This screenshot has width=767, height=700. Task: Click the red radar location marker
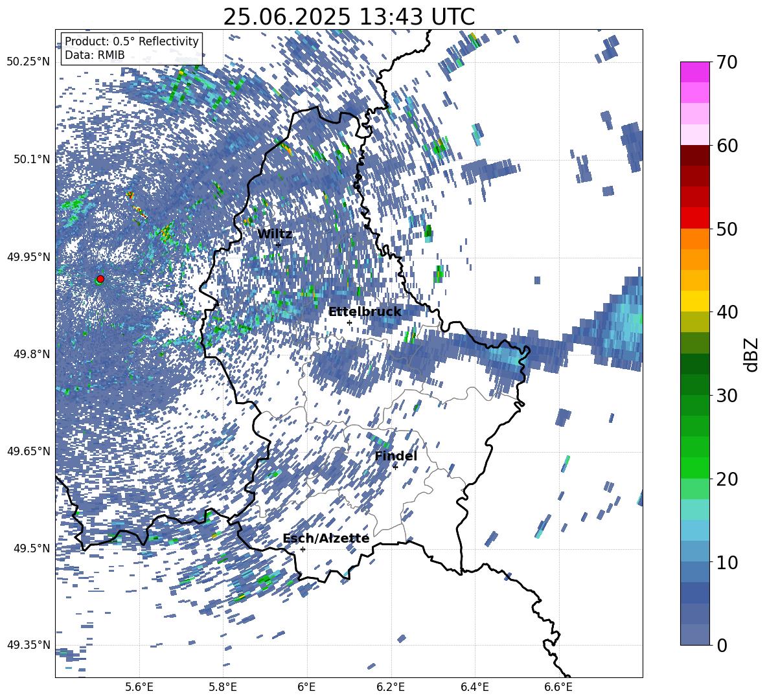pos(100,278)
